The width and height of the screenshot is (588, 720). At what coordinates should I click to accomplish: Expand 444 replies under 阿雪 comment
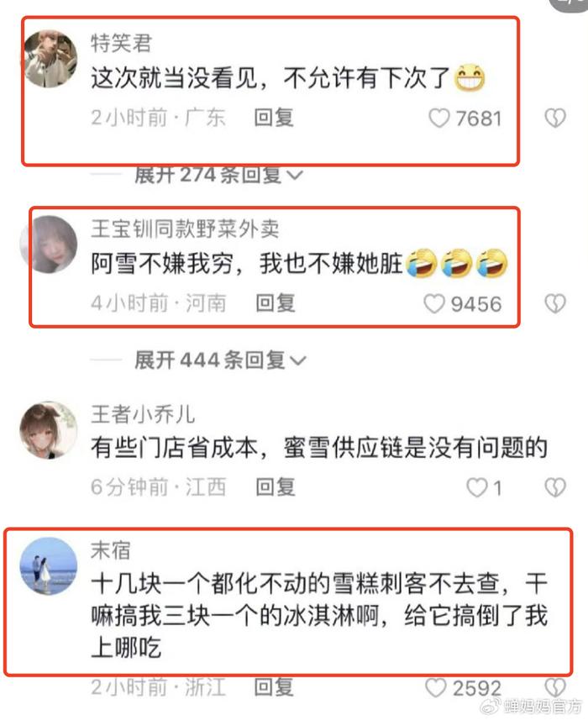[x=220, y=360]
